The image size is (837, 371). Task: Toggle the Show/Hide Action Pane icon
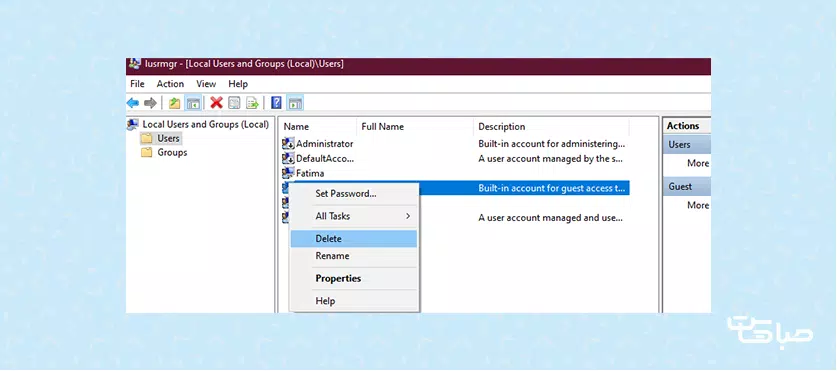pyautogui.click(x=295, y=103)
